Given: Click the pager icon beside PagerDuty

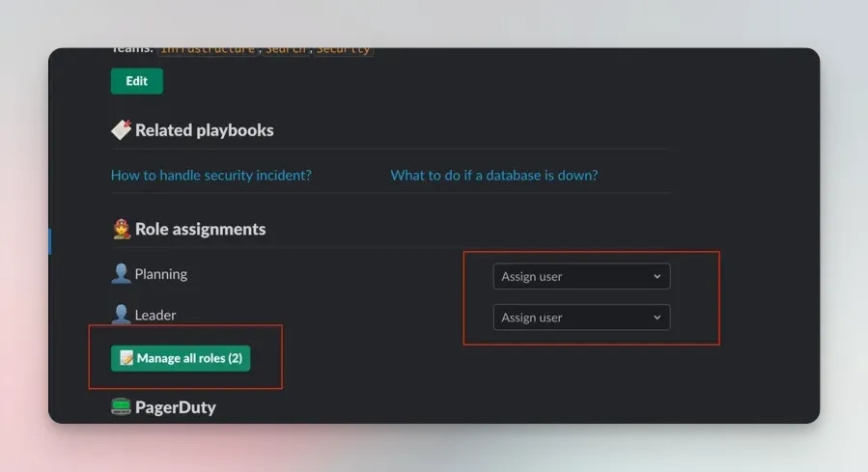Looking at the screenshot, I should (121, 406).
